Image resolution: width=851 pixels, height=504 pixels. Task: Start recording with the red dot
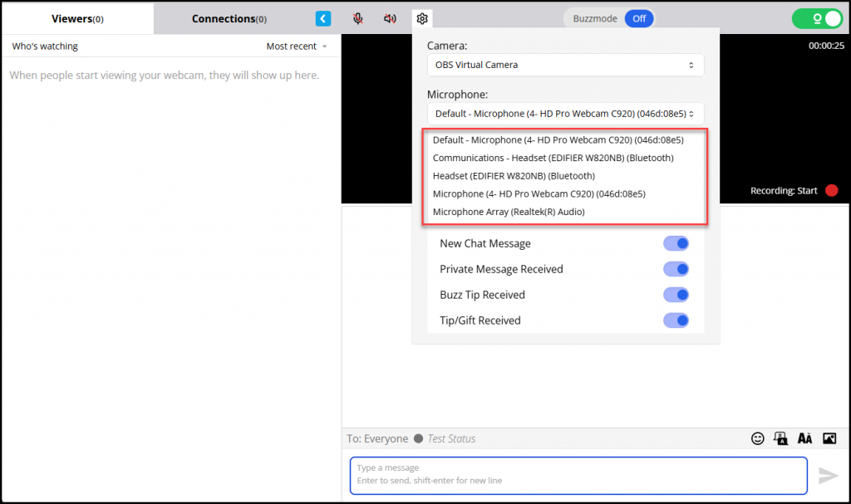click(x=831, y=190)
